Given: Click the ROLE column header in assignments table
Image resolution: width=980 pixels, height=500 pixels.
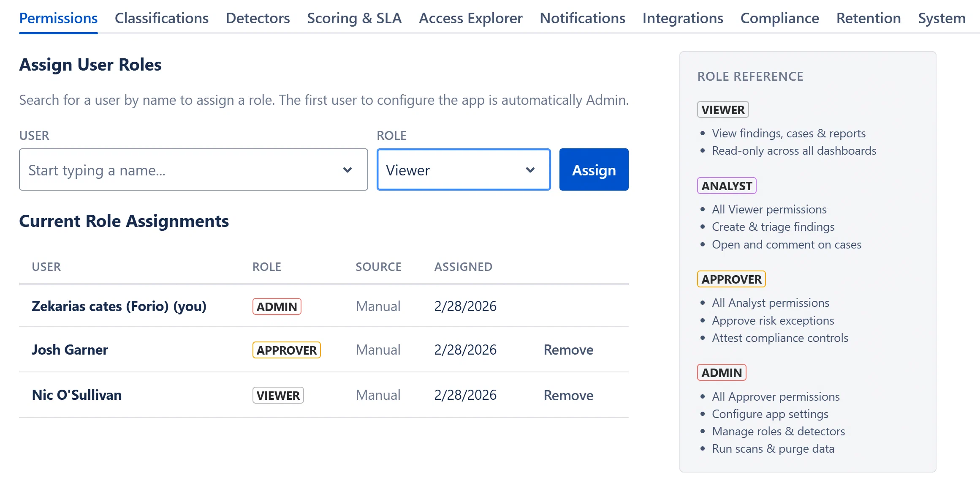Looking at the screenshot, I should tap(267, 267).
